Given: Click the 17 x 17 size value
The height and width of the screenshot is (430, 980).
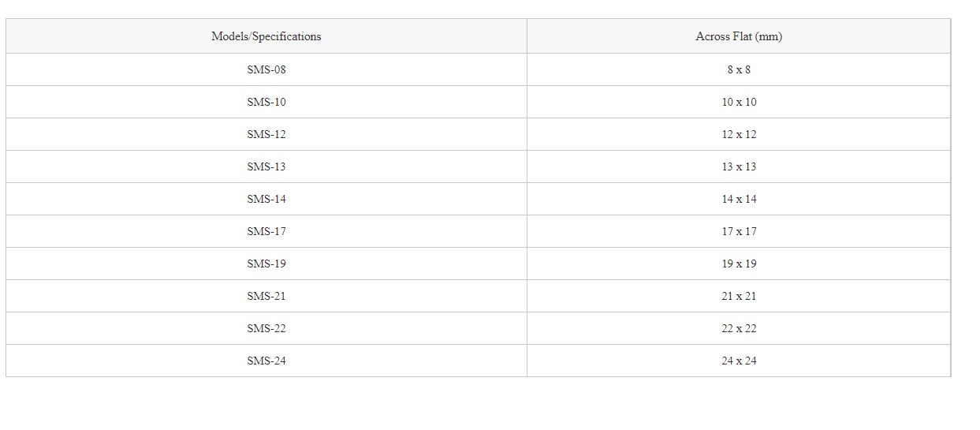Looking at the screenshot, I should pos(739,231).
